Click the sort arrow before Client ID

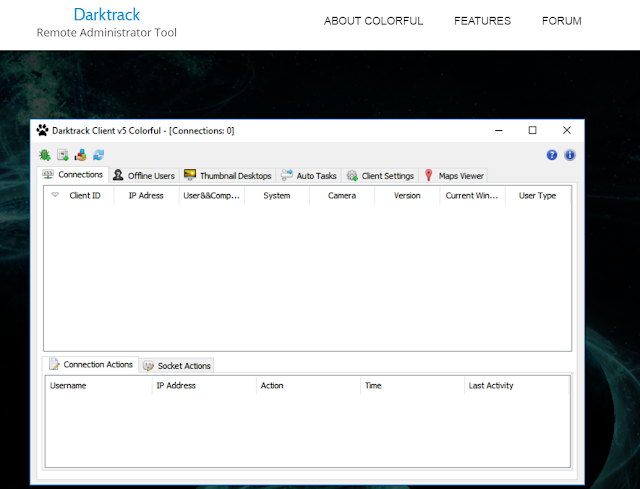pos(55,195)
